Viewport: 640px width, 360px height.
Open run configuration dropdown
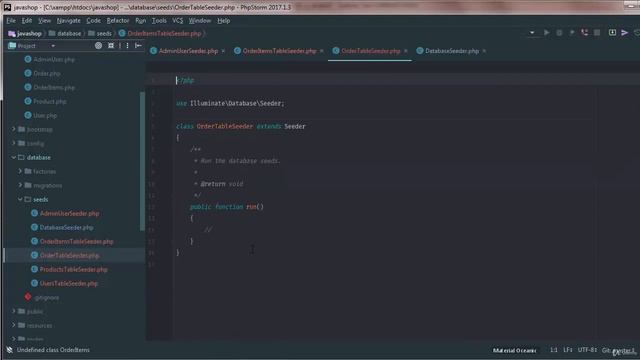tap(532, 33)
